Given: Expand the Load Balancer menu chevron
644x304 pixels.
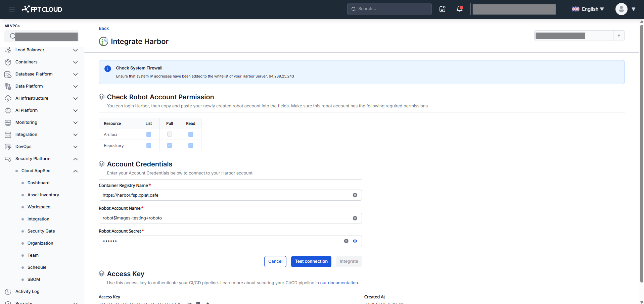Looking at the screenshot, I should click(x=76, y=50).
